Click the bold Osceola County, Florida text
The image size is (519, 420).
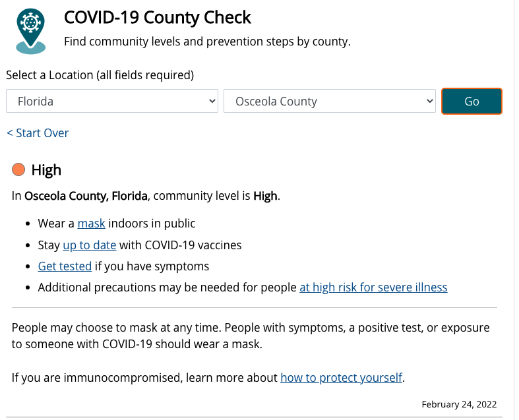click(86, 196)
